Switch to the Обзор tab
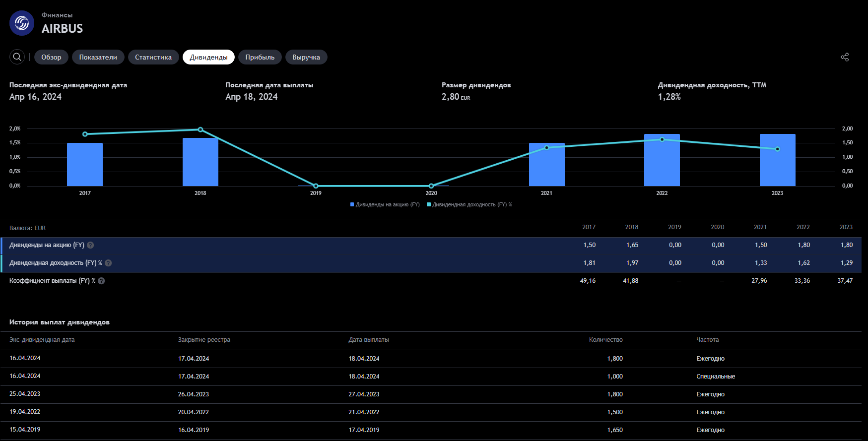This screenshot has width=868, height=441. [51, 57]
